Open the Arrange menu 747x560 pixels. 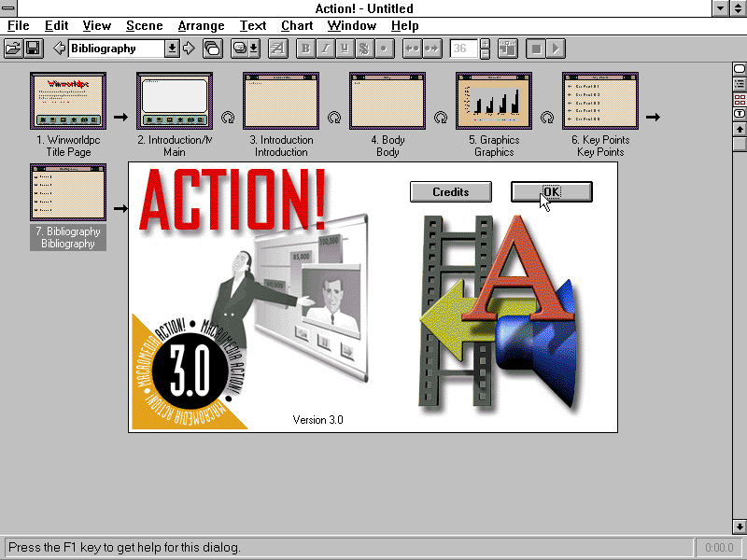201,26
